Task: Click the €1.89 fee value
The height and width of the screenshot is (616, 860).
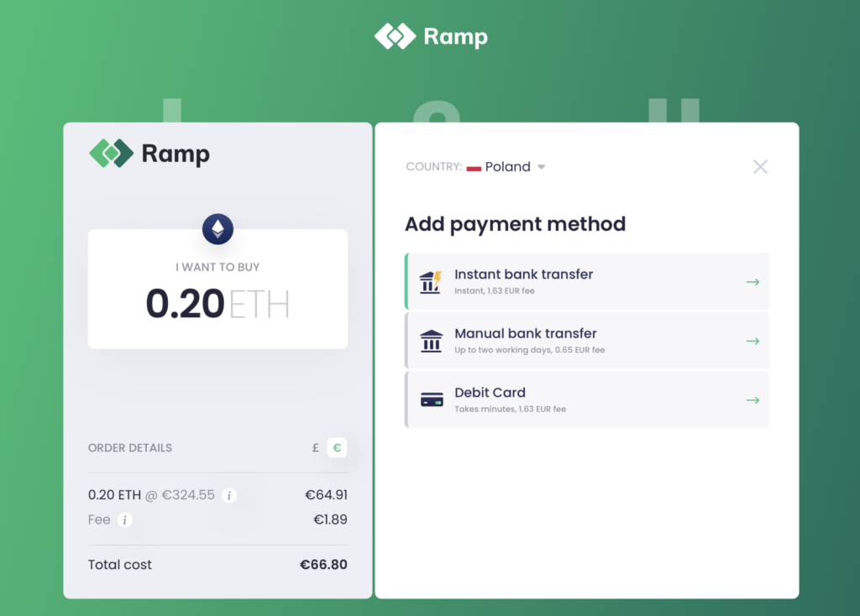Action: click(x=330, y=519)
